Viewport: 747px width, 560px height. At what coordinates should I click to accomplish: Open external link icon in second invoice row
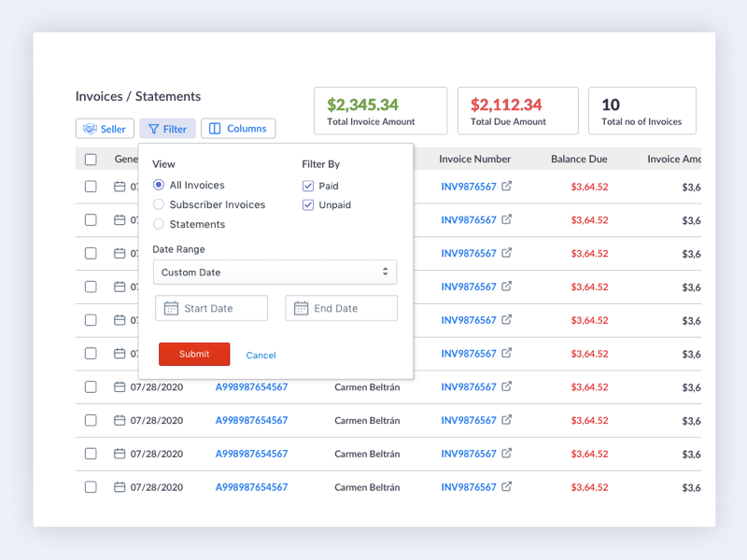tap(507, 219)
